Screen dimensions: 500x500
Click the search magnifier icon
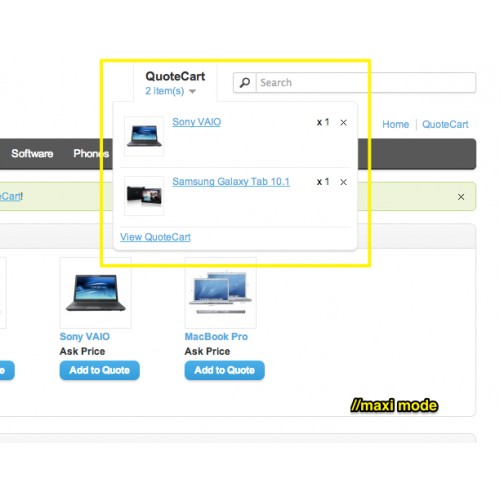coord(245,82)
